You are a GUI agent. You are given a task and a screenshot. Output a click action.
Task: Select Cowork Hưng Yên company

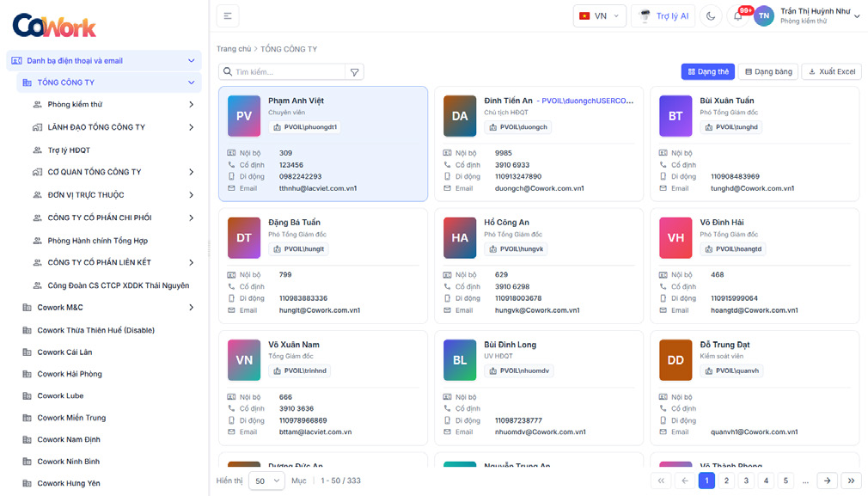coord(68,483)
